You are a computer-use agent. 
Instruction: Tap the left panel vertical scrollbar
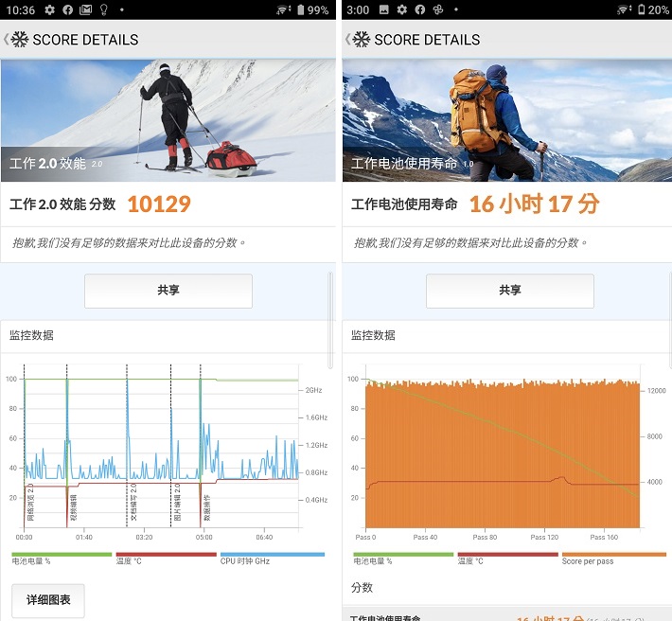(330, 320)
